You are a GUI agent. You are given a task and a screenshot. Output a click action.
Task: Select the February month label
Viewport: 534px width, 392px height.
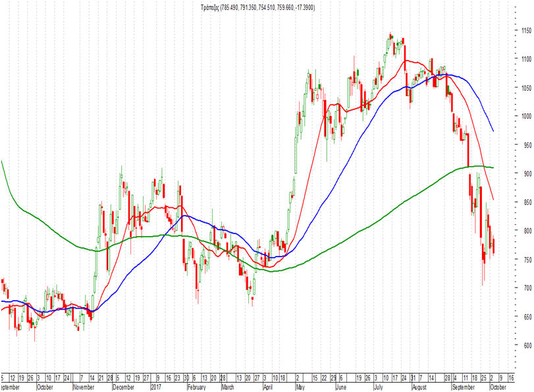197,387
